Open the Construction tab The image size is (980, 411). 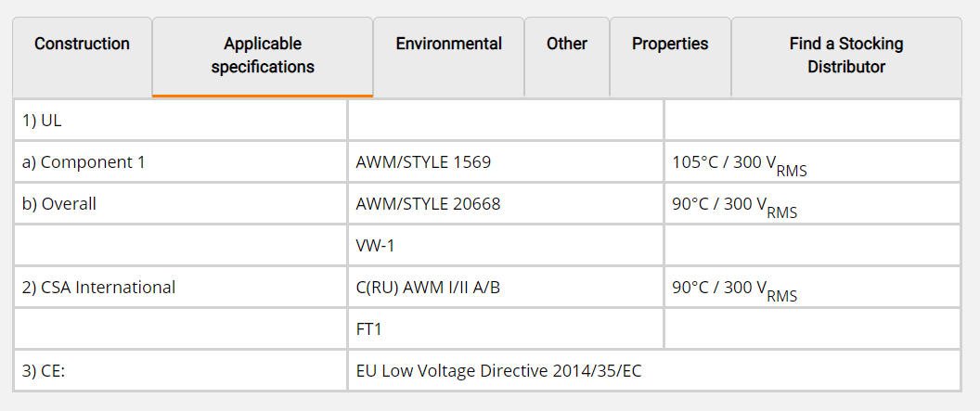click(82, 45)
